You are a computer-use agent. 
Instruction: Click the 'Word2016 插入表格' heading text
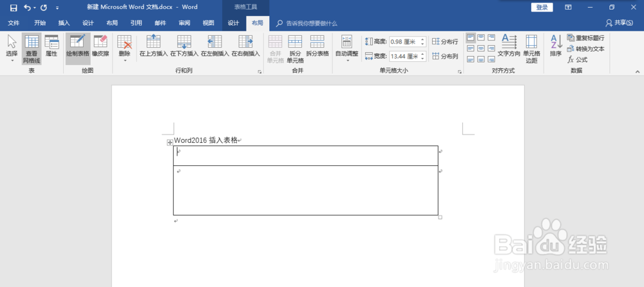pos(206,140)
